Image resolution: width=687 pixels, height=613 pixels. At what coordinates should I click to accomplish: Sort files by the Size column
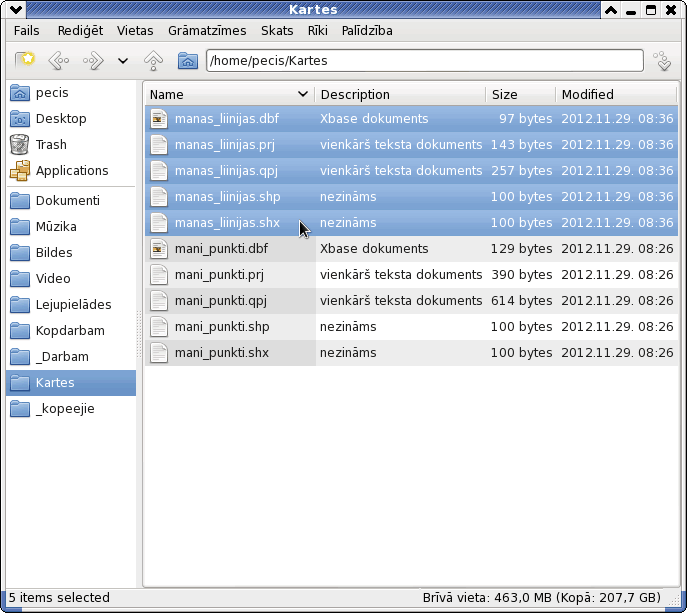[521, 95]
